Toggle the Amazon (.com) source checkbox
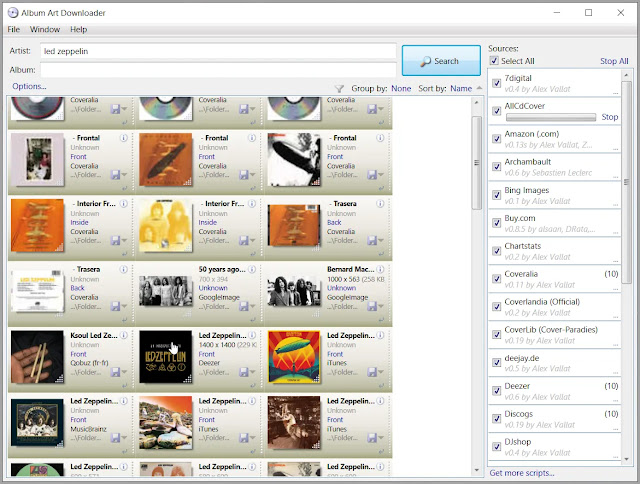Screen dimensions: 640x484 [x=496, y=139]
